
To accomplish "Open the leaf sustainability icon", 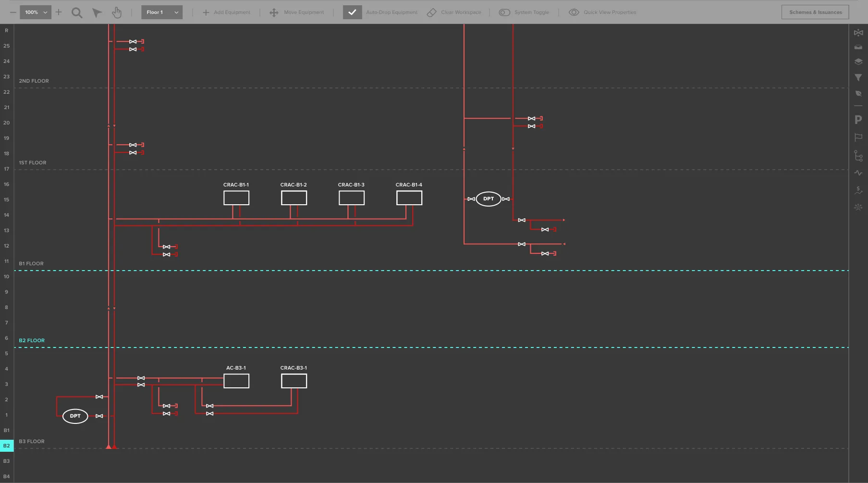I will pos(858,93).
